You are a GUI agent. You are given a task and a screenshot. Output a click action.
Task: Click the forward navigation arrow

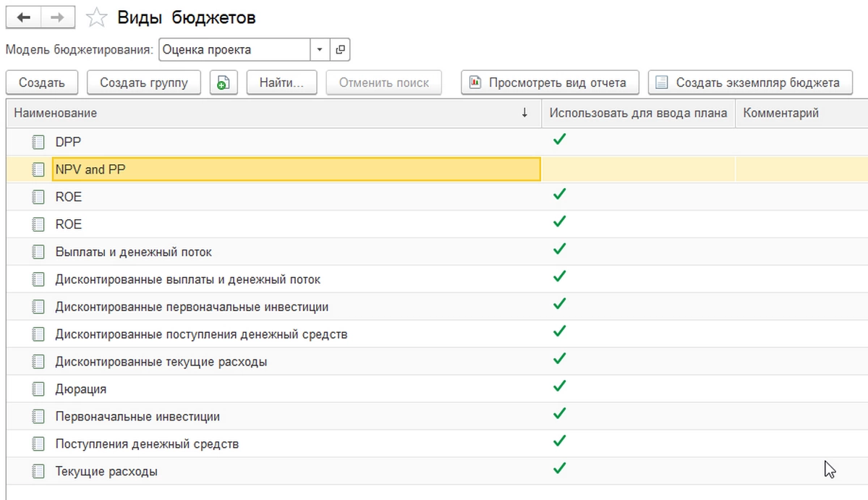click(x=58, y=18)
